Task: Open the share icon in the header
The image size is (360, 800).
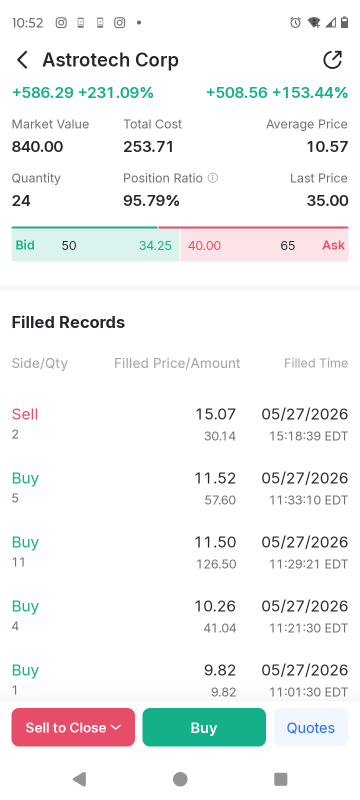Action: click(332, 60)
